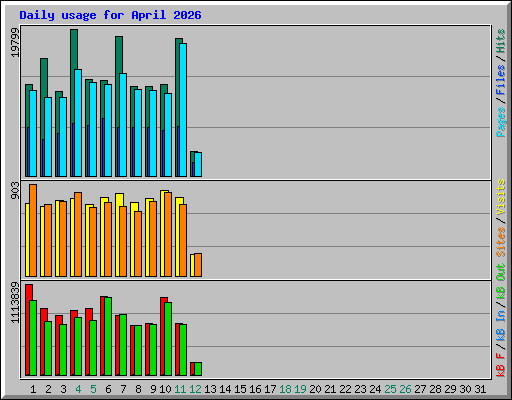Click the Pages legend label

[501, 122]
